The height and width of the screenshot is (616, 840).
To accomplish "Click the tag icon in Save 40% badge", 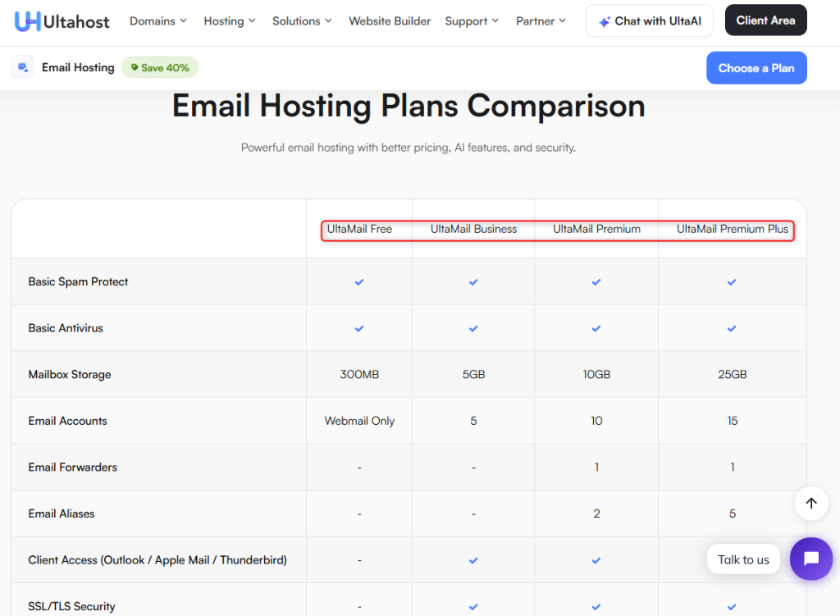I will [x=135, y=67].
